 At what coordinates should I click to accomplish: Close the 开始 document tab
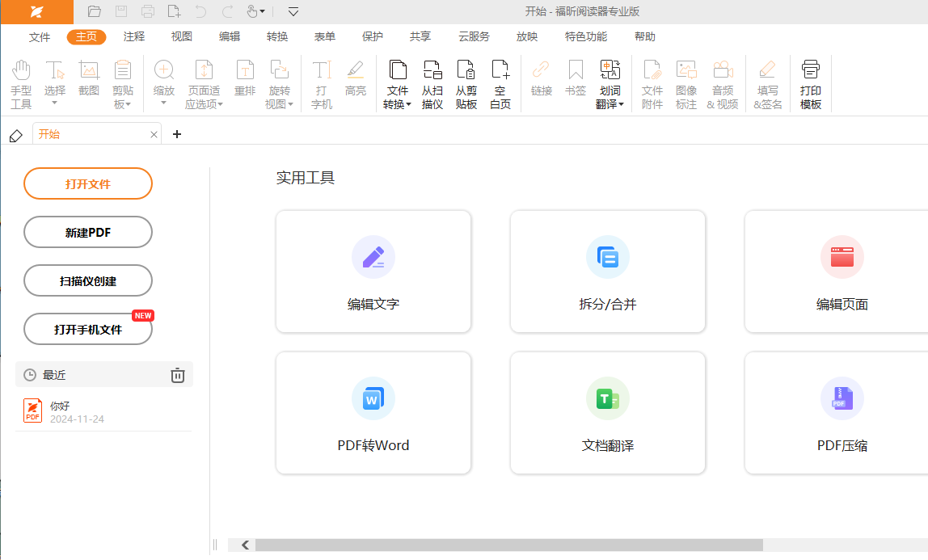[154, 134]
